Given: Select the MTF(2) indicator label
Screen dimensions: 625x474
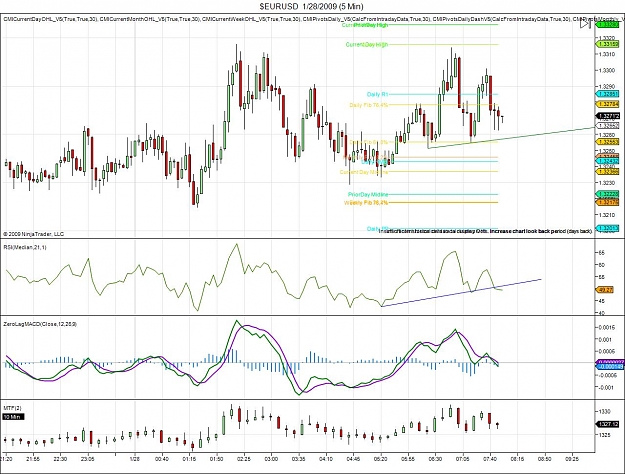Looking at the screenshot, I should pyautogui.click(x=12, y=408).
